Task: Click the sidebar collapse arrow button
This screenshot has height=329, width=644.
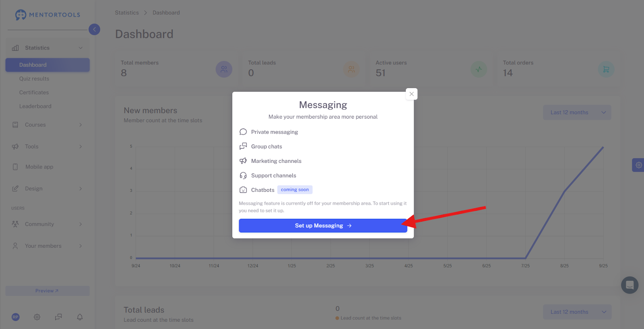Action: click(x=94, y=29)
